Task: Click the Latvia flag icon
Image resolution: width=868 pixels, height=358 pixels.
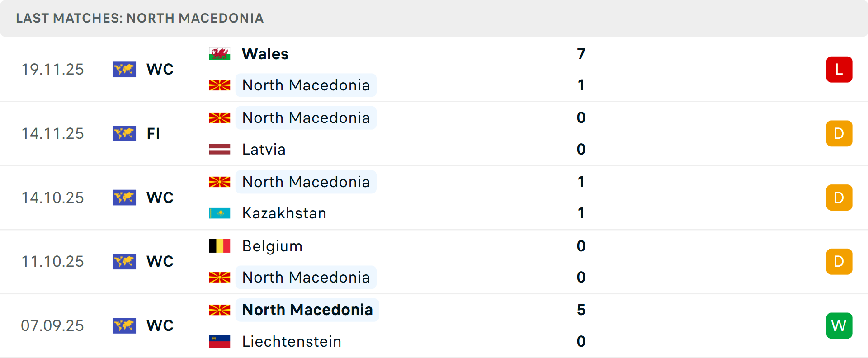Action: [220, 149]
